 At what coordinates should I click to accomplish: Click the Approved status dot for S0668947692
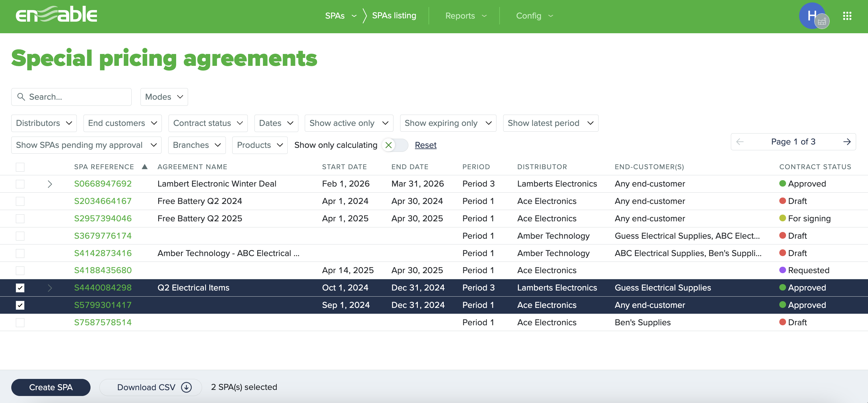782,183
